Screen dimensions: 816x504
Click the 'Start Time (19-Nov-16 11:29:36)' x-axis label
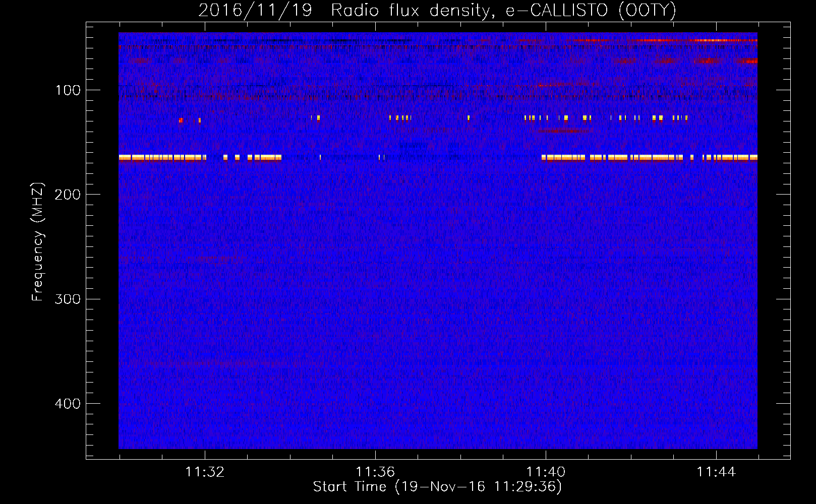click(x=437, y=487)
